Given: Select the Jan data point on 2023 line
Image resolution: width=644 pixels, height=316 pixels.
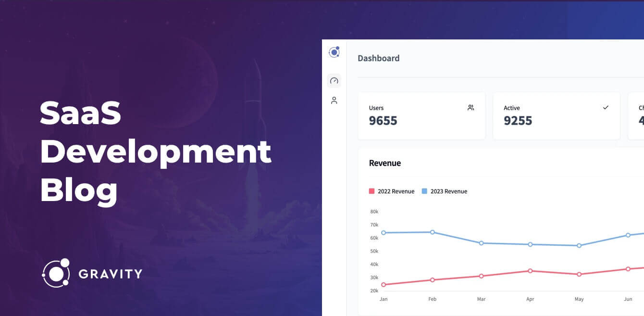Looking at the screenshot, I should [x=384, y=233].
